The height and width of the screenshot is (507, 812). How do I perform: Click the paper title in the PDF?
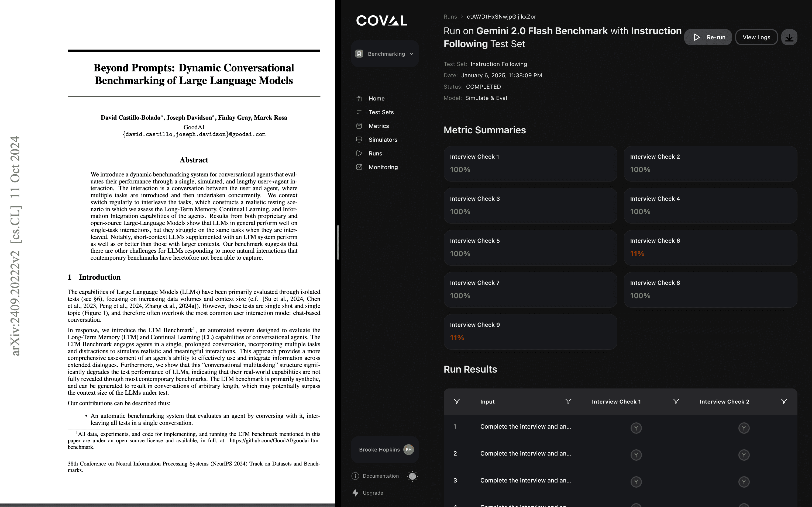tap(194, 74)
